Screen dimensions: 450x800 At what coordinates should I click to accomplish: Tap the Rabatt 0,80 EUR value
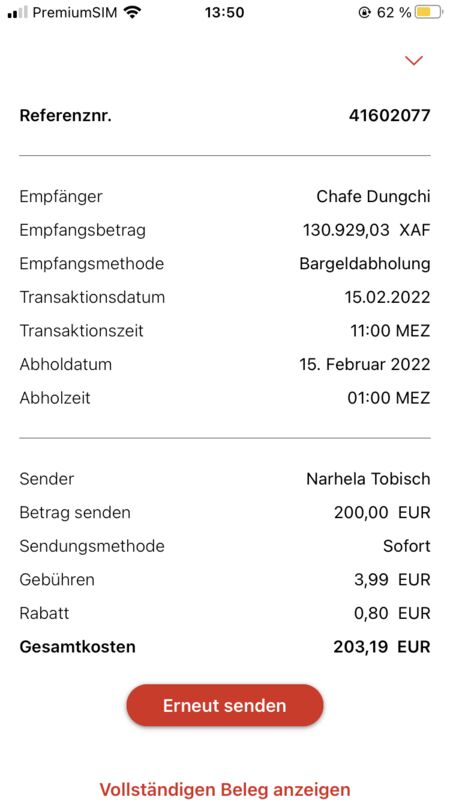(392, 613)
